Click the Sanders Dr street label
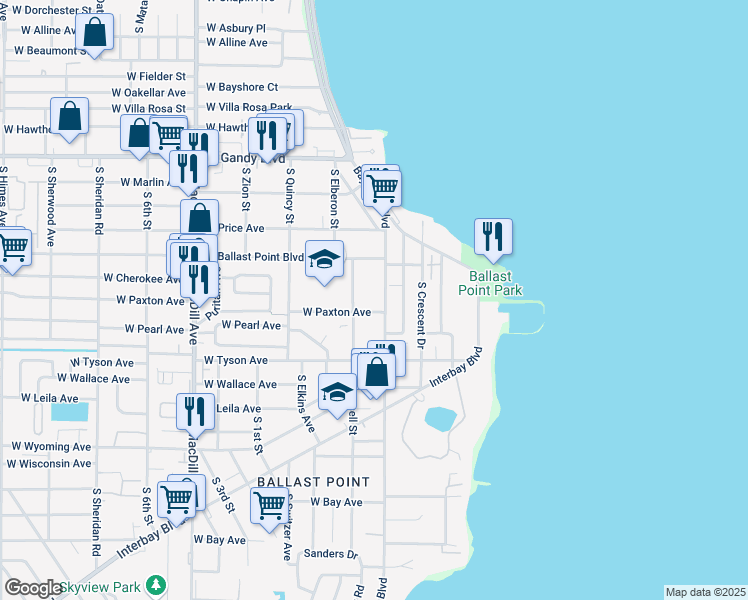Image resolution: width=748 pixels, height=600 pixels. click(x=331, y=554)
